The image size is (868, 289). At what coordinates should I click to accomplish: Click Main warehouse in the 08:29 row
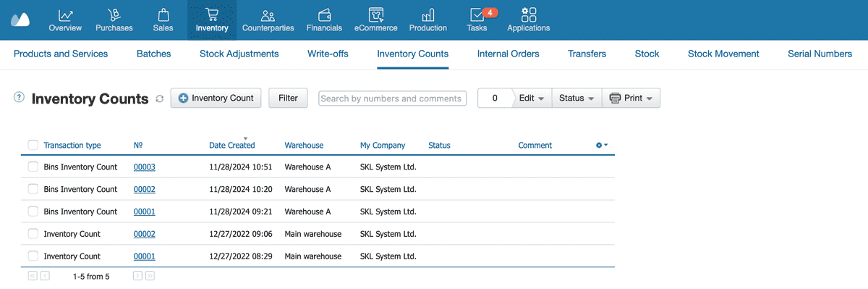click(x=312, y=256)
